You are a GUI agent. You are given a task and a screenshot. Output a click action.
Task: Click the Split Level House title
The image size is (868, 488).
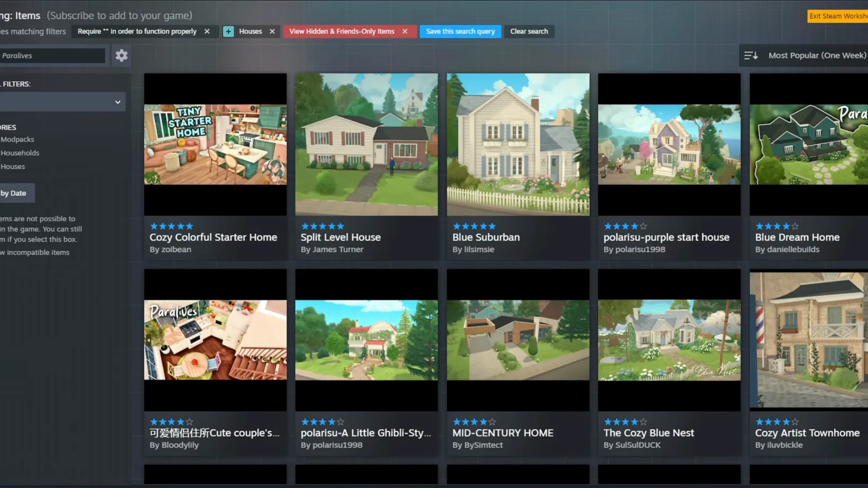click(x=341, y=237)
